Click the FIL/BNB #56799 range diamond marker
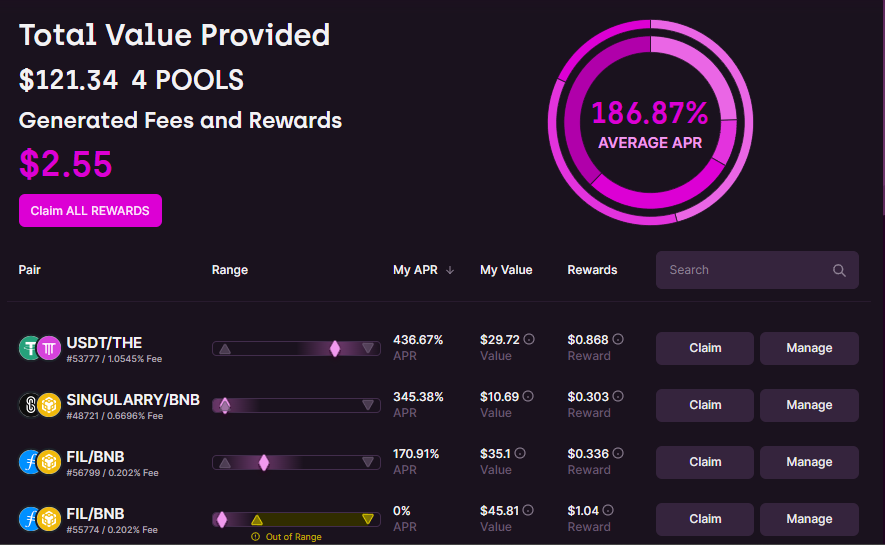 [x=264, y=463]
